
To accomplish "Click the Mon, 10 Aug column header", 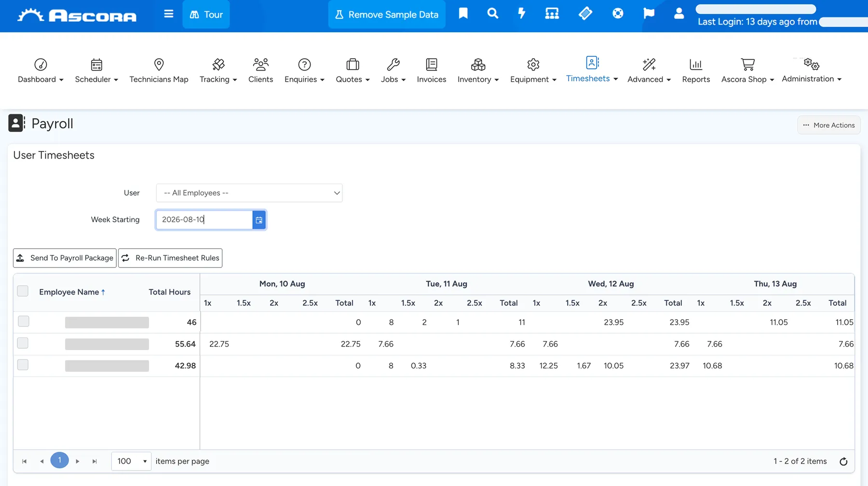I will (x=282, y=284).
